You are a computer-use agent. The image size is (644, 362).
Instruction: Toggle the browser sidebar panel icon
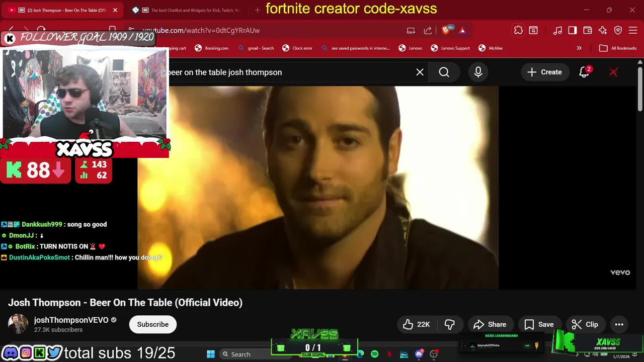tap(573, 30)
